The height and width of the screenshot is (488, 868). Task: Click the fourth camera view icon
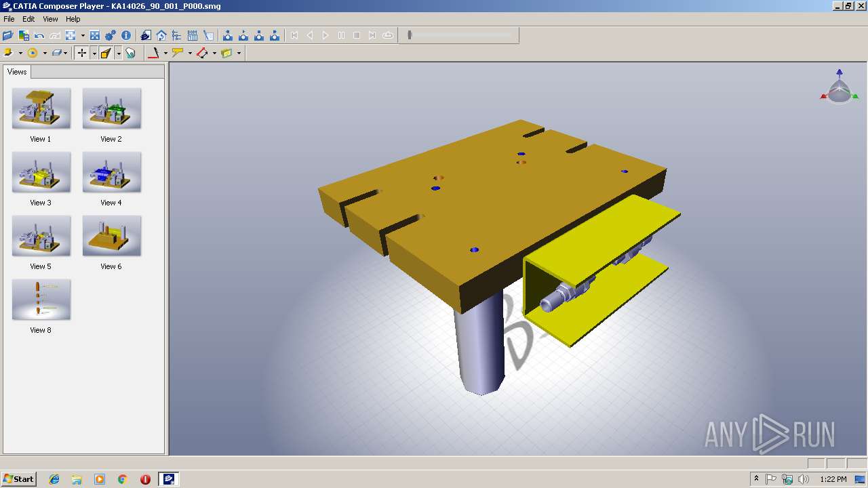275,35
